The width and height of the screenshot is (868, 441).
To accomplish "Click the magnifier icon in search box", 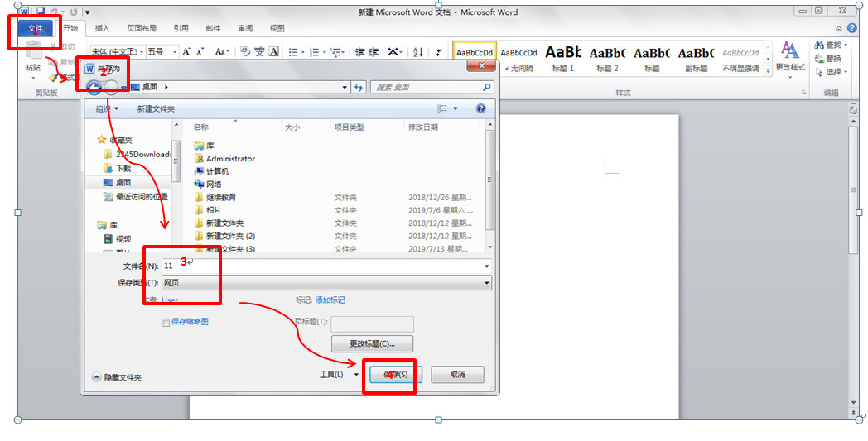I will point(486,87).
